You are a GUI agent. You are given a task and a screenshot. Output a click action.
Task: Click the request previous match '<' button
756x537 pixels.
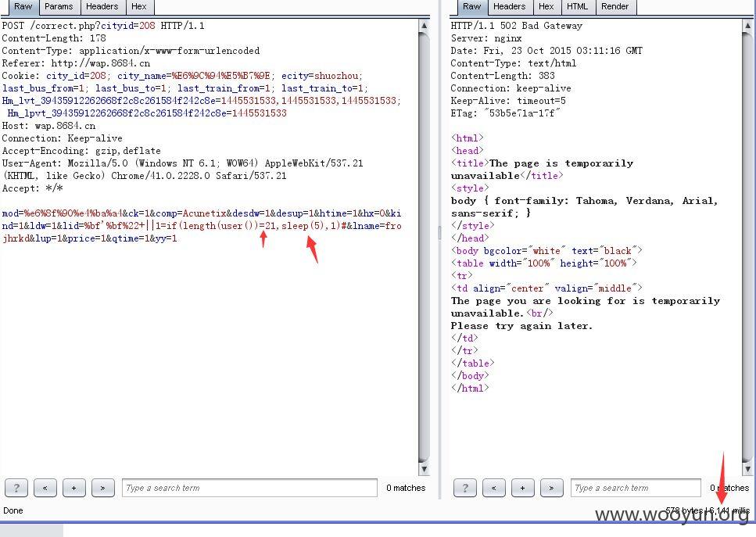point(45,488)
